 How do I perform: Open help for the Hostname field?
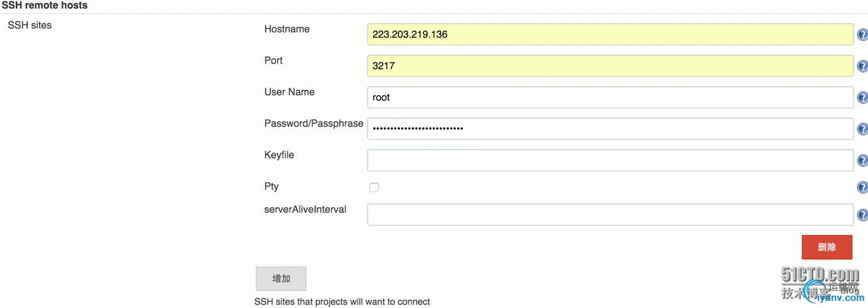pos(863,35)
